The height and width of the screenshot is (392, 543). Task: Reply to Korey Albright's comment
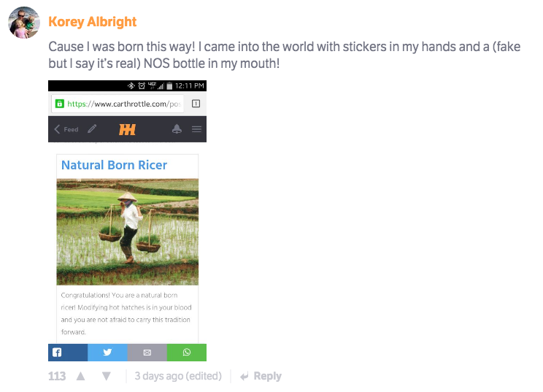pos(261,376)
